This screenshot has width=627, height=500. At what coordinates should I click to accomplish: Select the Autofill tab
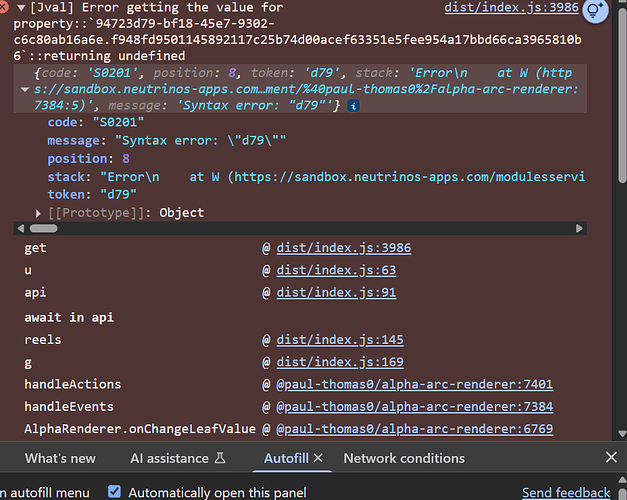pyautogui.click(x=286, y=458)
